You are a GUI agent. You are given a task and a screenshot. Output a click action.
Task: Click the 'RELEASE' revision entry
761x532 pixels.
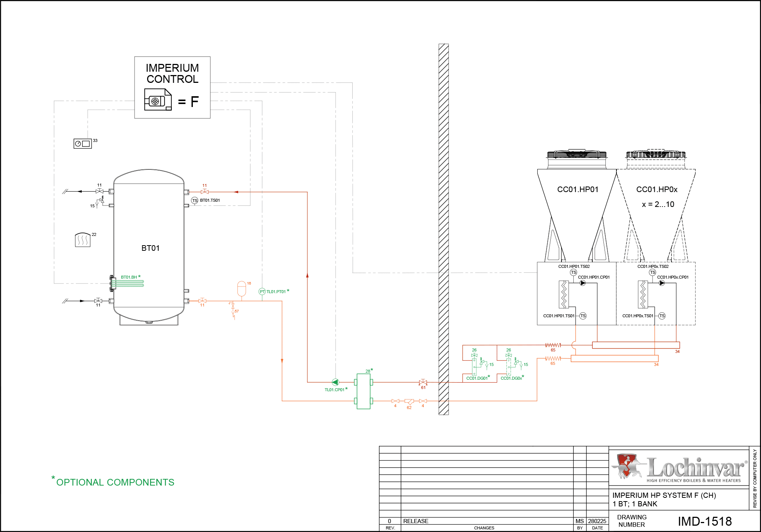tap(416, 521)
